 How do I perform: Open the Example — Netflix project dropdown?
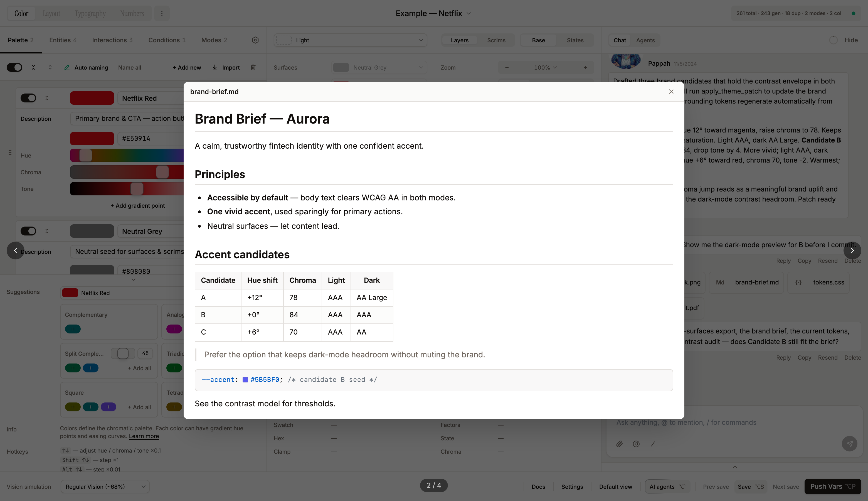[433, 13]
